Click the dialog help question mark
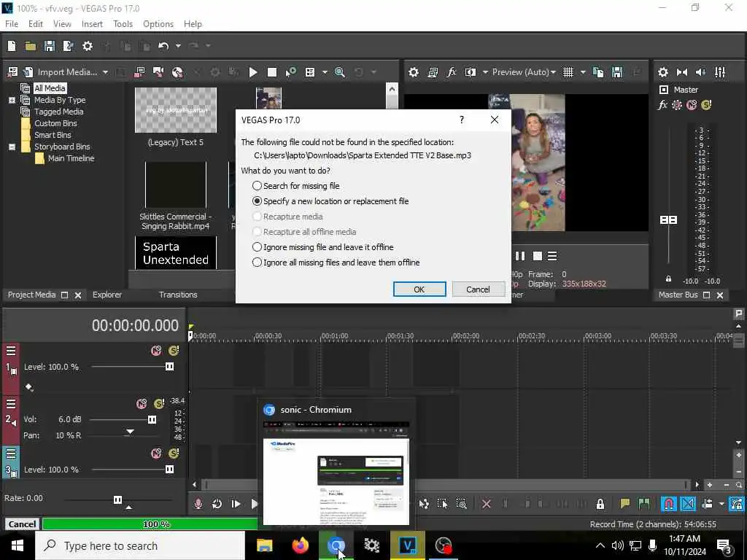This screenshot has height=560, width=747. (x=462, y=120)
